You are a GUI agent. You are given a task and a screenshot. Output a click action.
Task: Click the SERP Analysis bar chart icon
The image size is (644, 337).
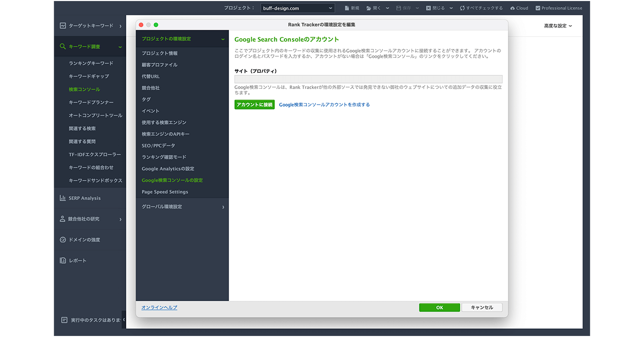click(x=63, y=198)
